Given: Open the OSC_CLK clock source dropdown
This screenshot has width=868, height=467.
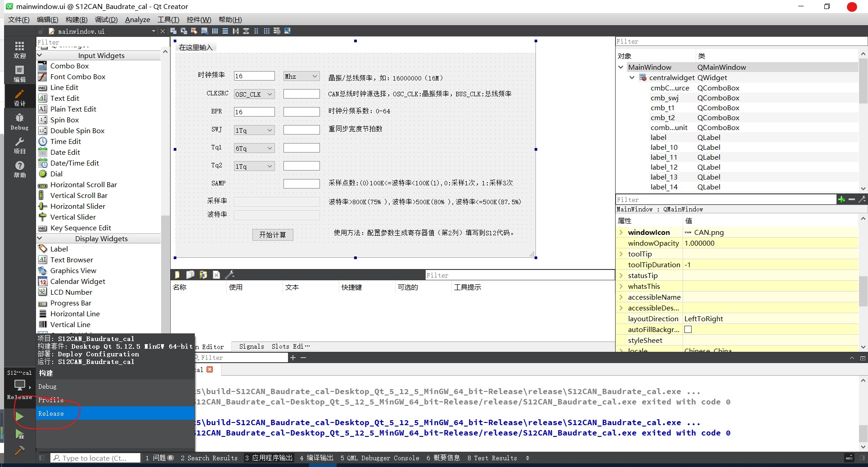Looking at the screenshot, I should (x=254, y=94).
